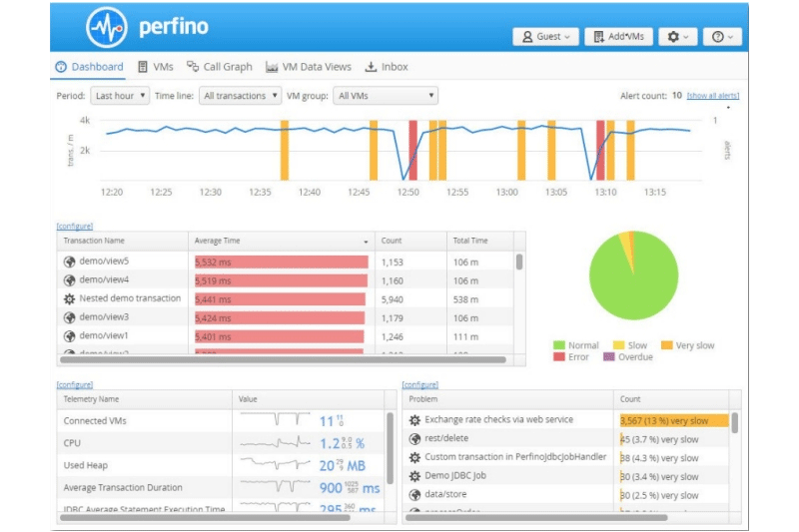Image resolution: width=799 pixels, height=532 pixels.
Task: Click the CPU sparkline graph
Action: click(x=276, y=443)
